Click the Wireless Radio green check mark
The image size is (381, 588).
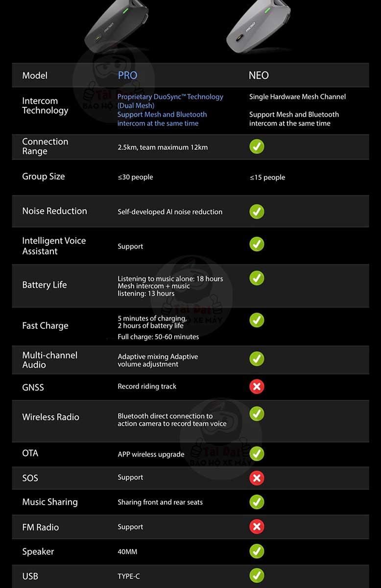click(257, 414)
